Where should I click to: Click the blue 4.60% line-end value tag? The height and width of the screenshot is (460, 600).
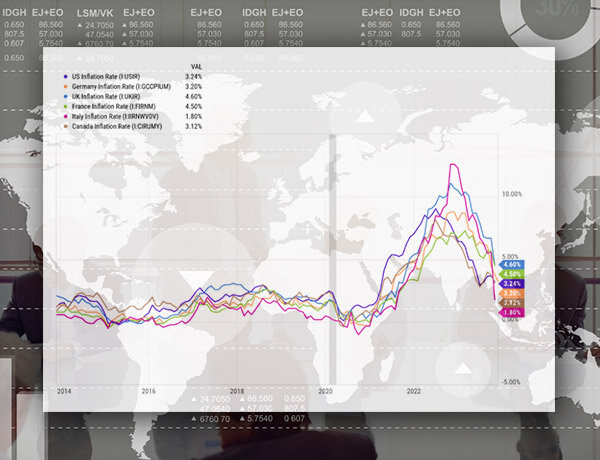[512, 264]
